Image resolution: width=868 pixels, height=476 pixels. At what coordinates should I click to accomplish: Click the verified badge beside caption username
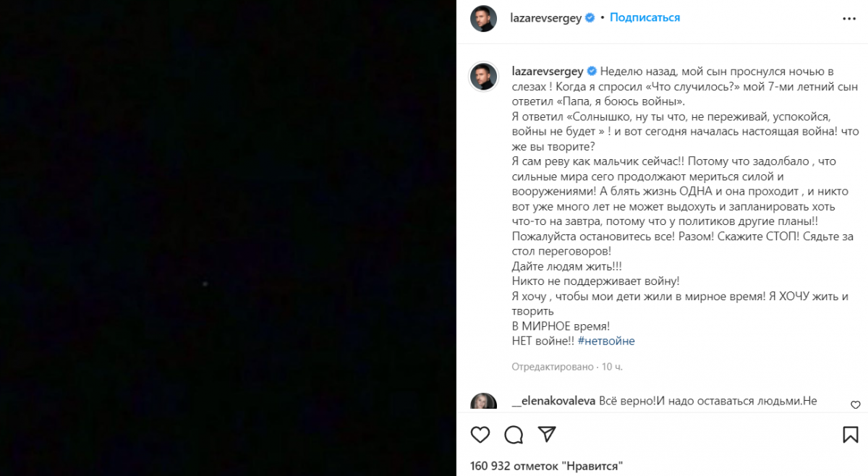pyautogui.click(x=590, y=71)
